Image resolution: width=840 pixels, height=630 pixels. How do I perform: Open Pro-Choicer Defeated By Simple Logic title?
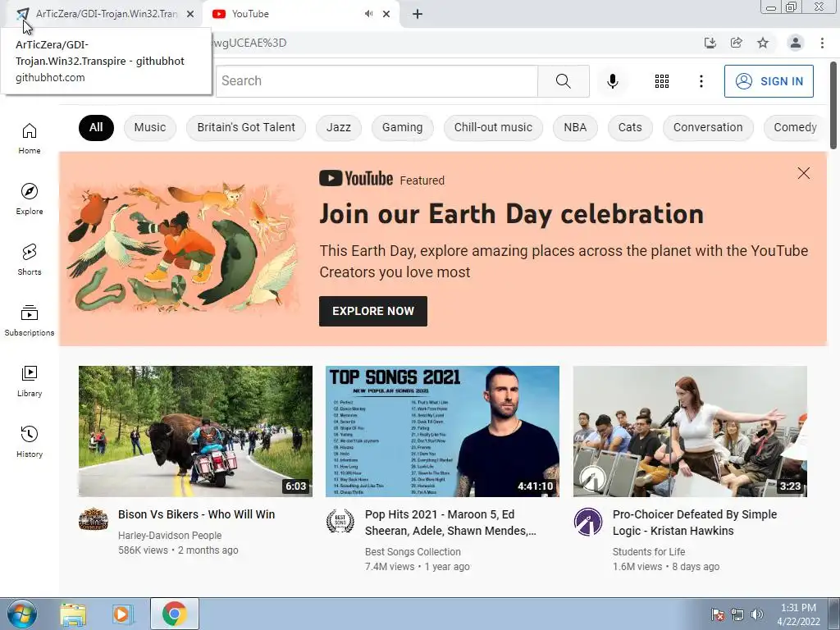point(695,523)
